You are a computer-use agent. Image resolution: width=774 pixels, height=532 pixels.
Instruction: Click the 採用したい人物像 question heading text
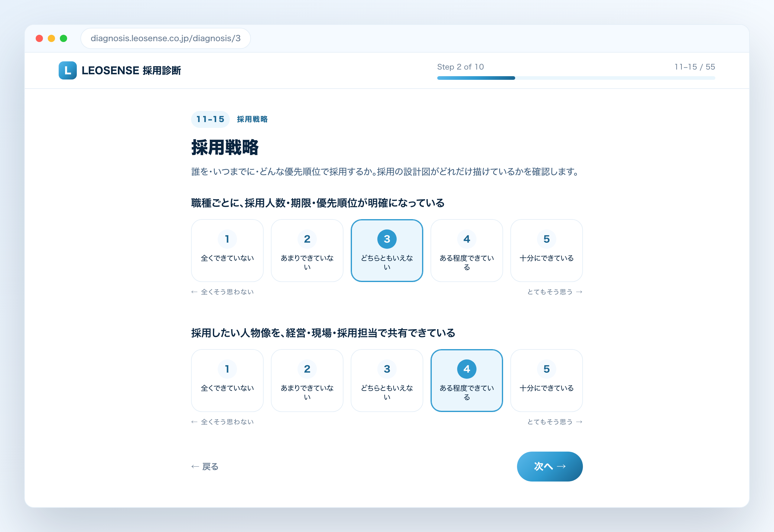point(323,333)
